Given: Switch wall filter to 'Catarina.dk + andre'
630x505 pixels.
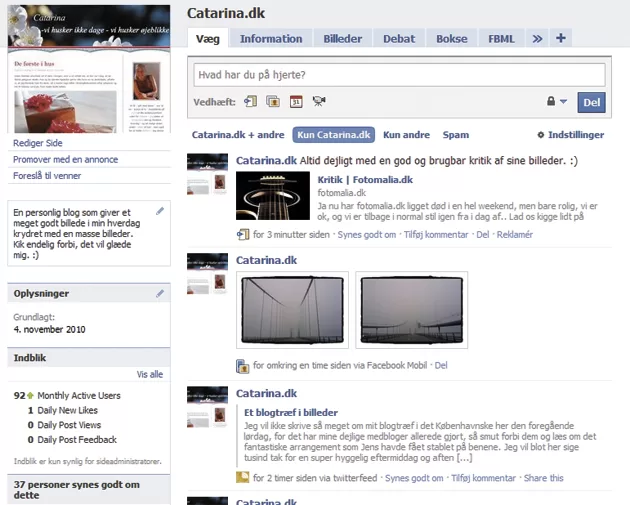Looking at the screenshot, I should pyautogui.click(x=238, y=135).
